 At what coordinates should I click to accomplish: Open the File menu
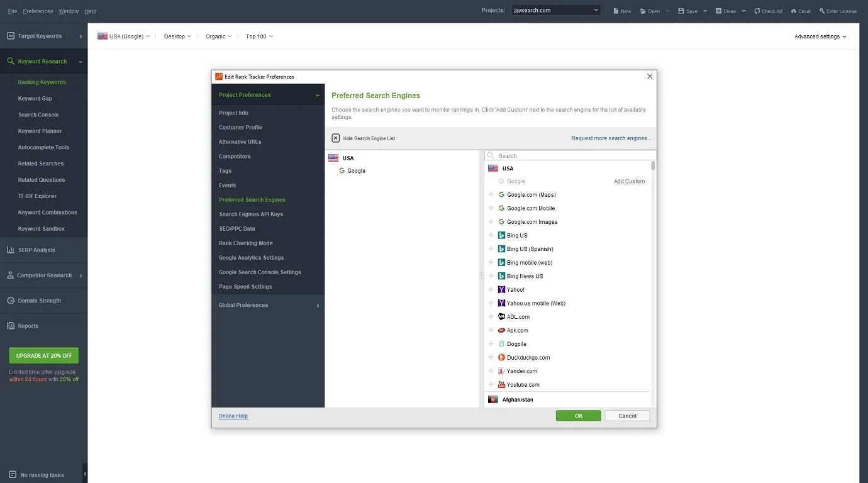(13, 11)
